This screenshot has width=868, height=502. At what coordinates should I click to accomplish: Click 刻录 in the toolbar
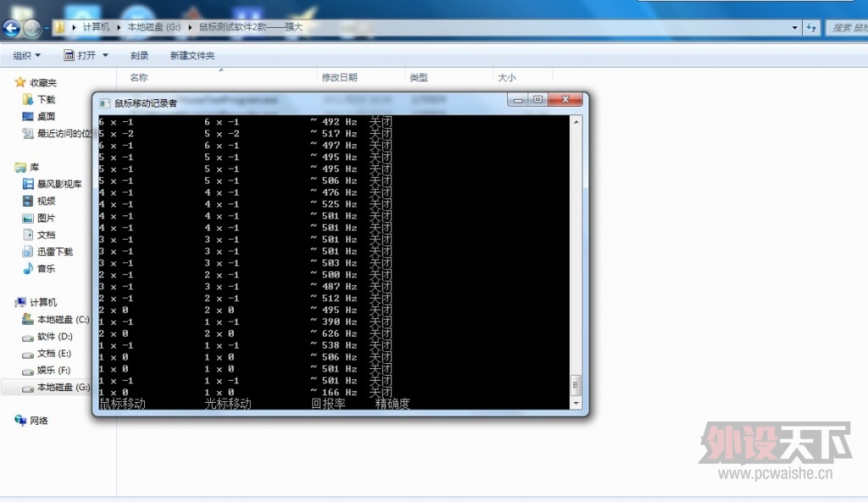(x=140, y=55)
